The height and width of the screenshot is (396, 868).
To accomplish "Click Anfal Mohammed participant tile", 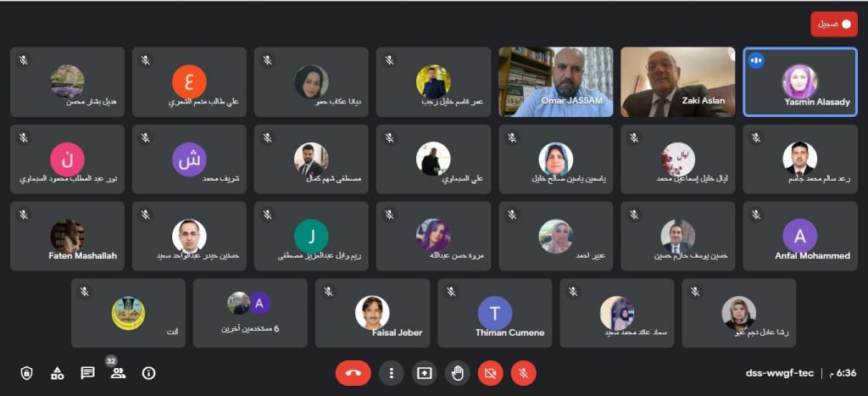I will 800,236.
